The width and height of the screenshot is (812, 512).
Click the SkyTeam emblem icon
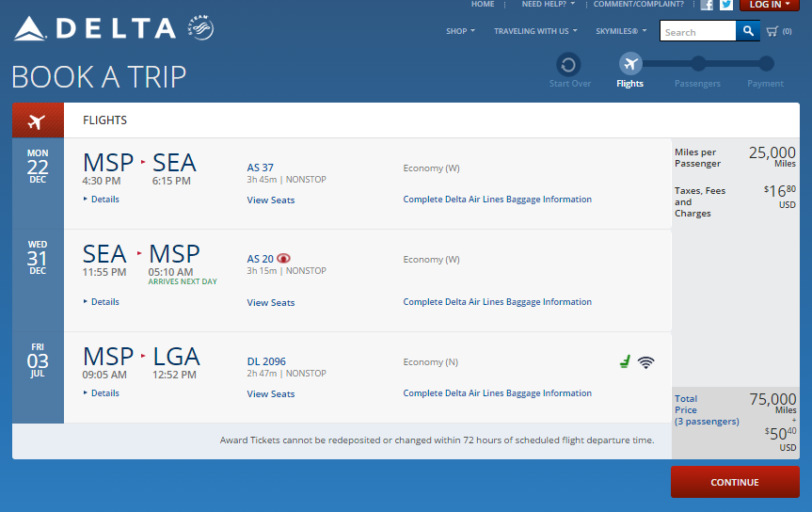coord(201,27)
